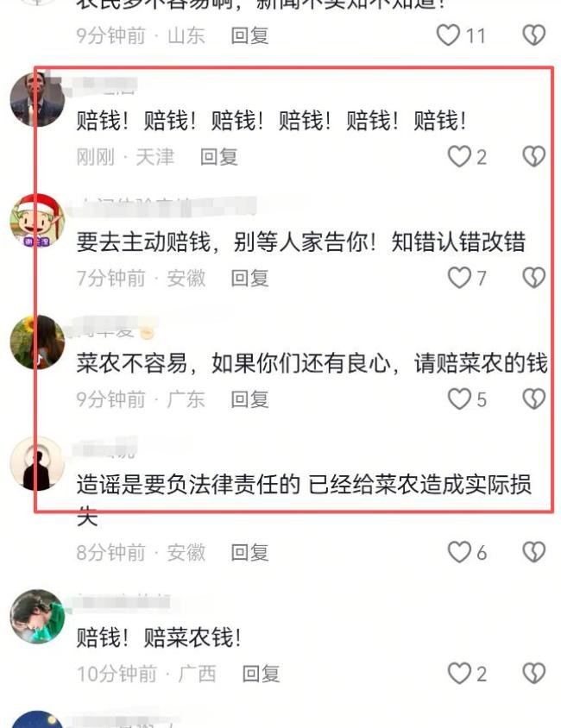
Task: Dislike the Shandong comment at top
Action: coord(534,35)
